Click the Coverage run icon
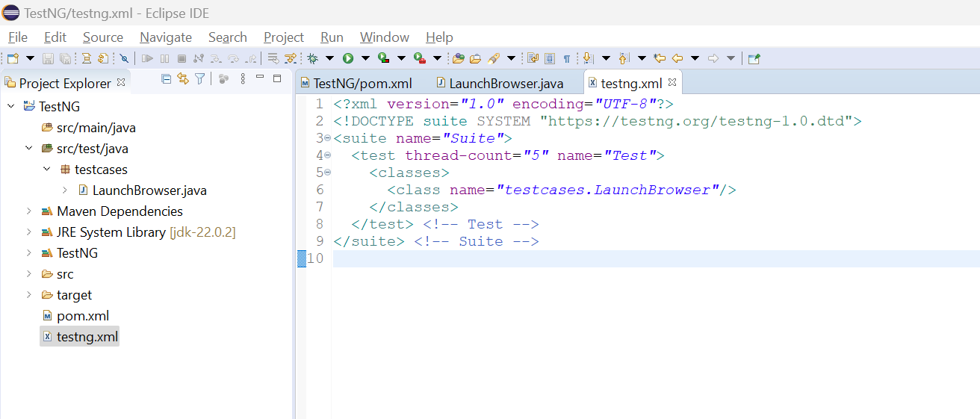 click(x=383, y=58)
